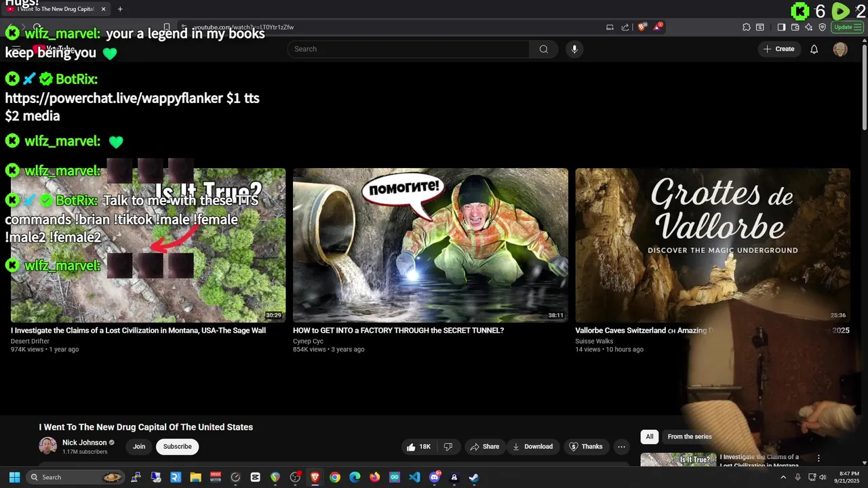Open the Windows Start menu

pyautogui.click(x=14, y=477)
